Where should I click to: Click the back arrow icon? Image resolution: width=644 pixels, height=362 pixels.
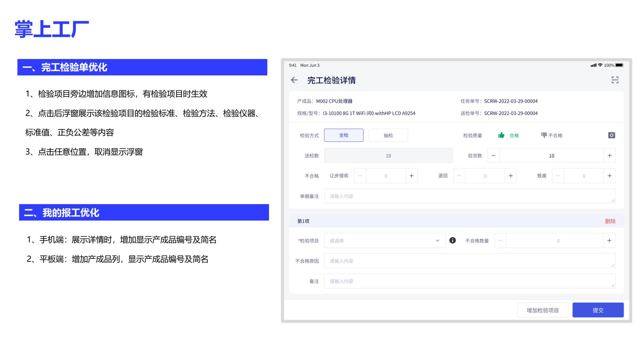point(294,80)
